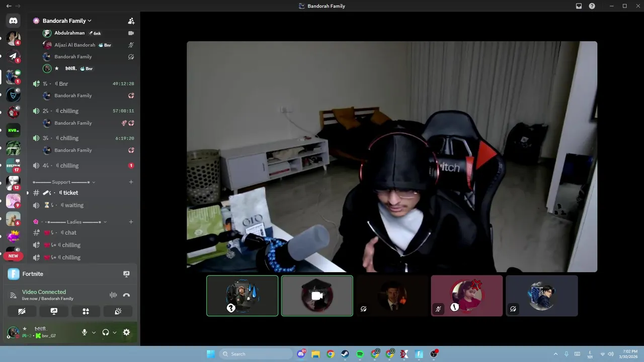
Task: Show hidden tray icons chevron
Action: click(555, 354)
